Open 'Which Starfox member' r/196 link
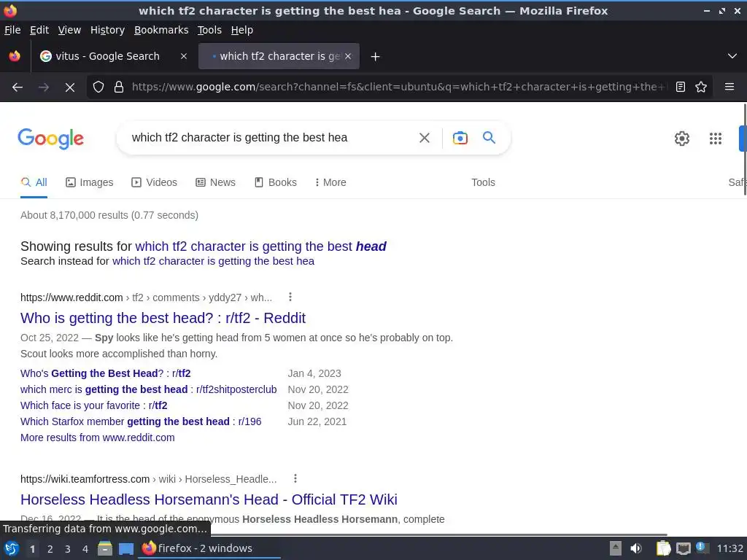747x560 pixels. pos(141,421)
